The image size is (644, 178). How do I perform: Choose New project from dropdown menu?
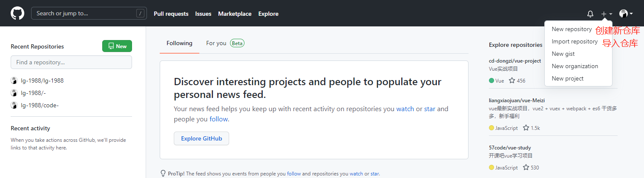click(567, 78)
